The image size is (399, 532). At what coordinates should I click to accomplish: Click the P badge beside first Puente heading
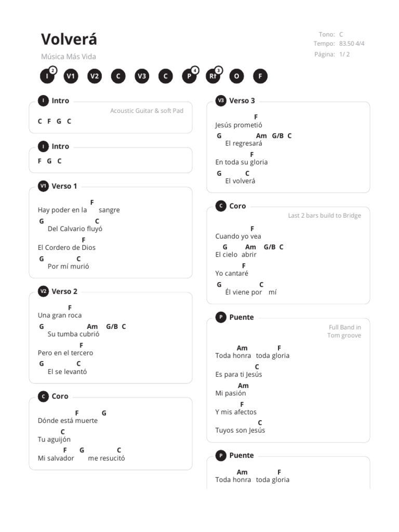point(221,317)
